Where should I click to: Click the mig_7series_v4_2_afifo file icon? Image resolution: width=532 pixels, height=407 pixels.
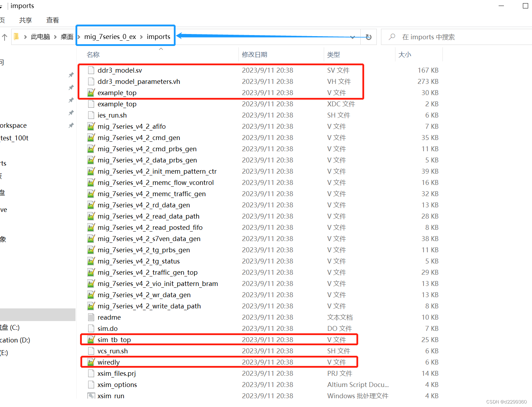pyautogui.click(x=91, y=126)
